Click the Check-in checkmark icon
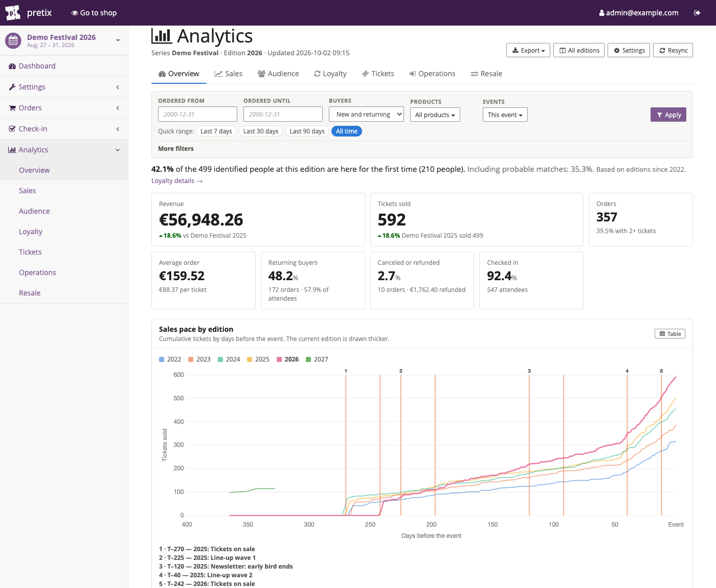The image size is (716, 588). (12, 129)
